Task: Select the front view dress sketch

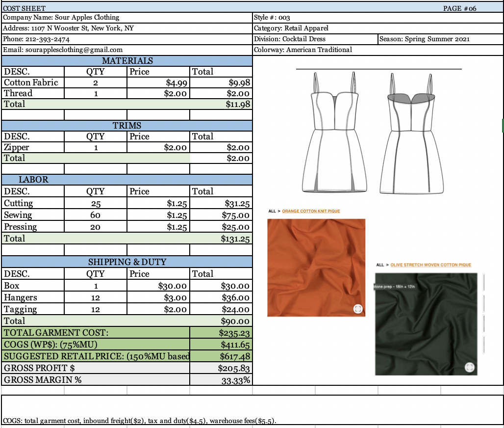Action: (334, 133)
